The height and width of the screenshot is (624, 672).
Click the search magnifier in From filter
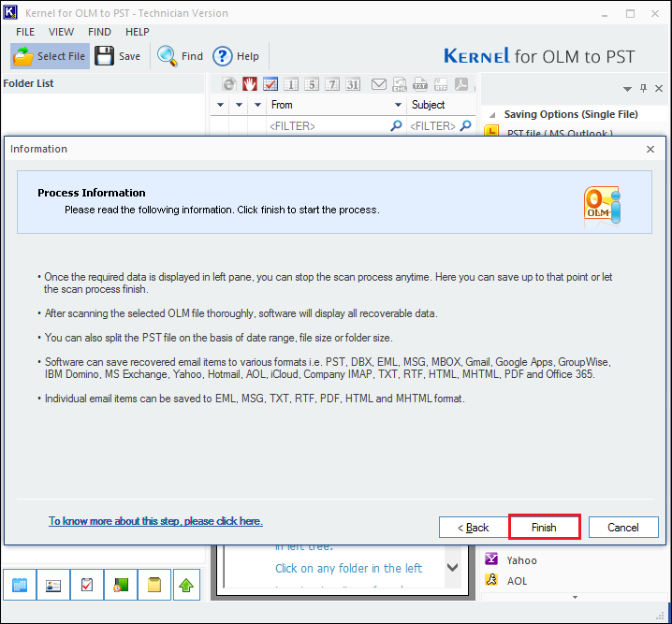[397, 125]
